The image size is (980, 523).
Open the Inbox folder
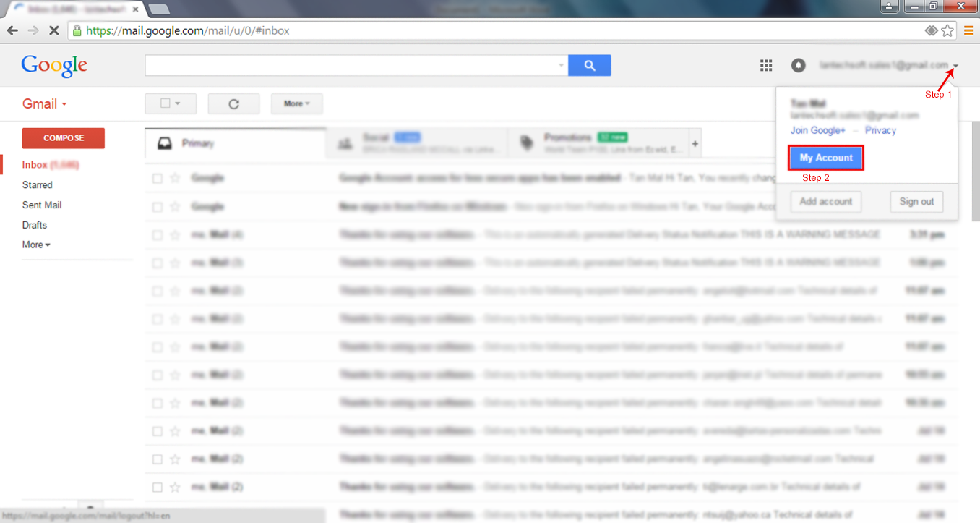pyautogui.click(x=51, y=165)
